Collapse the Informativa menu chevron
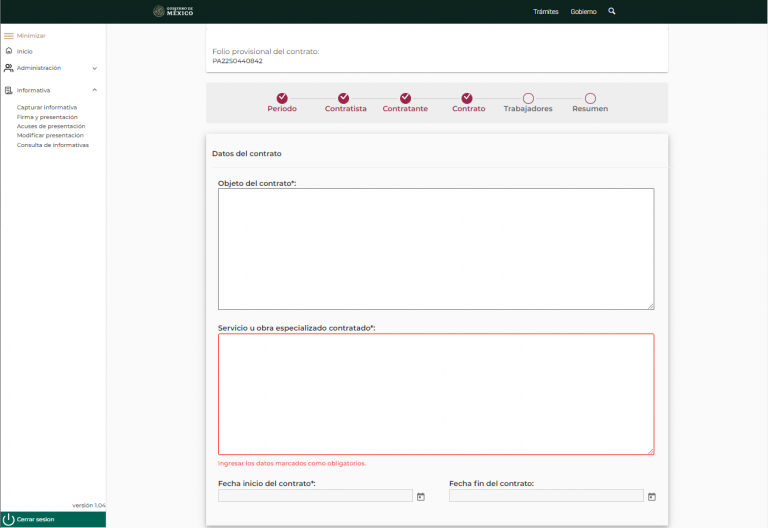Image resolution: width=768 pixels, height=528 pixels. [95, 90]
